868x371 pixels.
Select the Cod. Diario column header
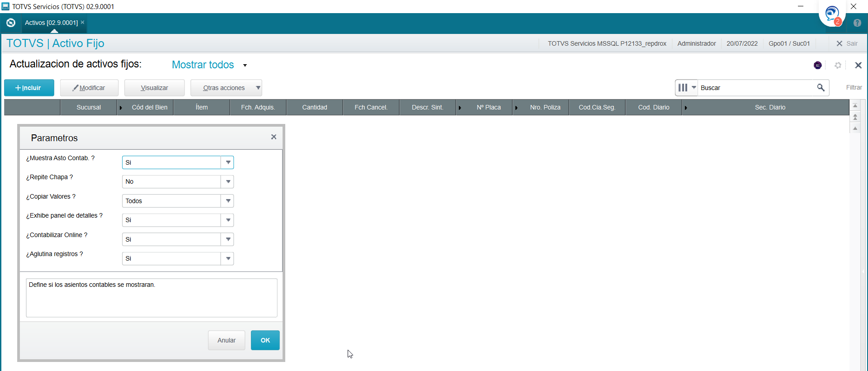click(x=654, y=107)
